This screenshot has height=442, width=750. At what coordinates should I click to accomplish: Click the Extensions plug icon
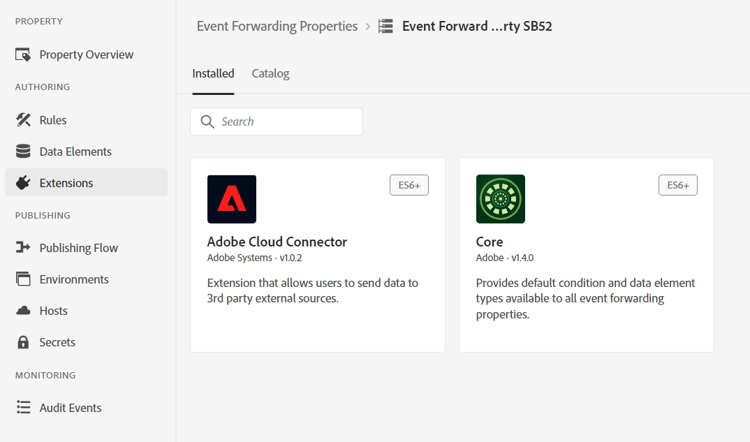[23, 182]
